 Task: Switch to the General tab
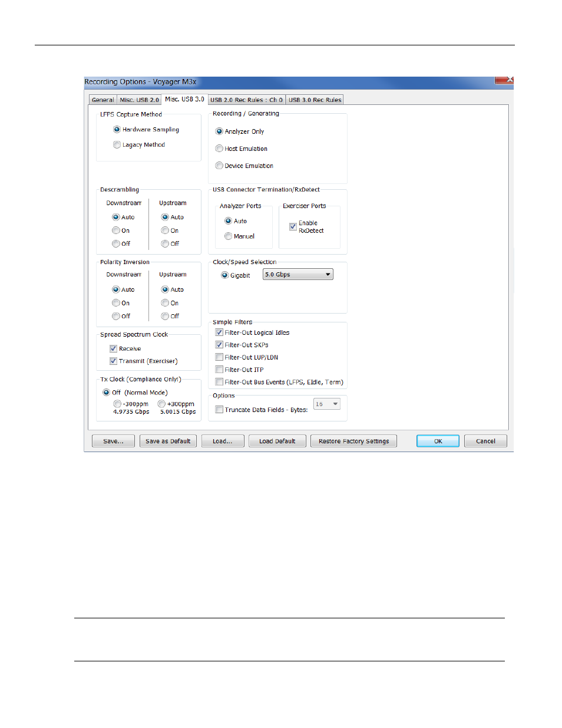pos(103,100)
